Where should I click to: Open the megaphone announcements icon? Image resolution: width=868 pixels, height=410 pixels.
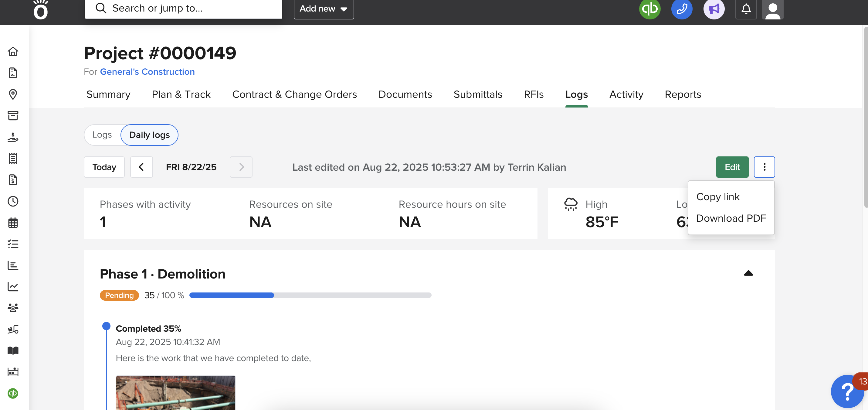tap(714, 9)
